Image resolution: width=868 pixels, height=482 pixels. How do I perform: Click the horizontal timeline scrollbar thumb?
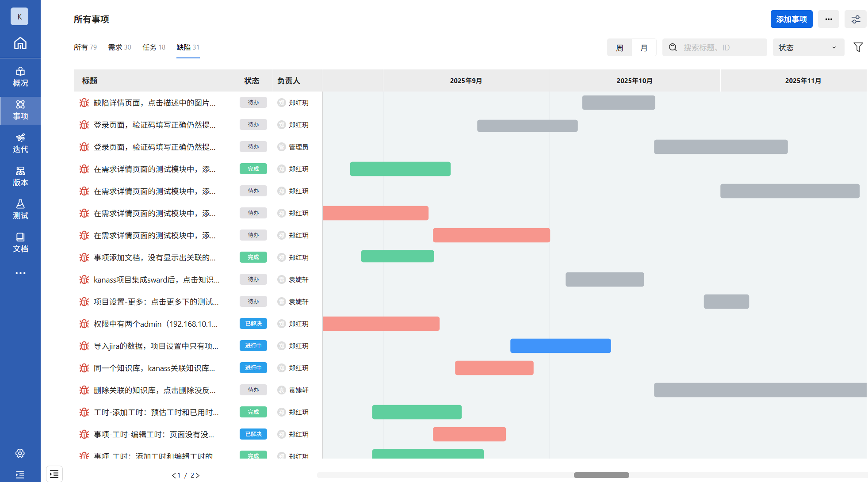[601, 475]
